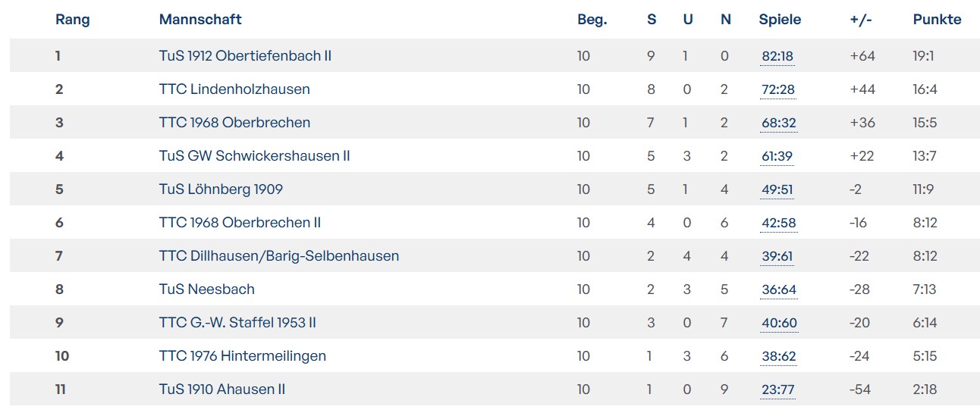Click TuS Löhnberg 1909 team name
980x413 pixels.
coord(221,189)
